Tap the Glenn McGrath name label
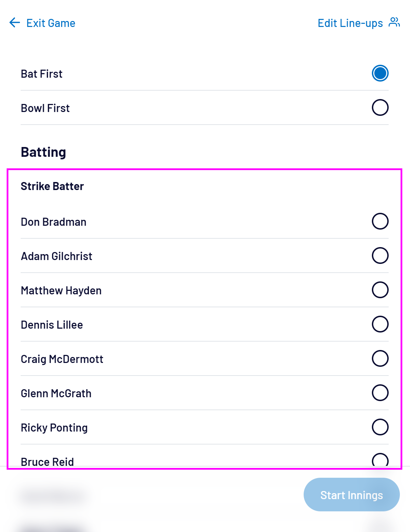This screenshot has height=532, width=410. tap(56, 393)
